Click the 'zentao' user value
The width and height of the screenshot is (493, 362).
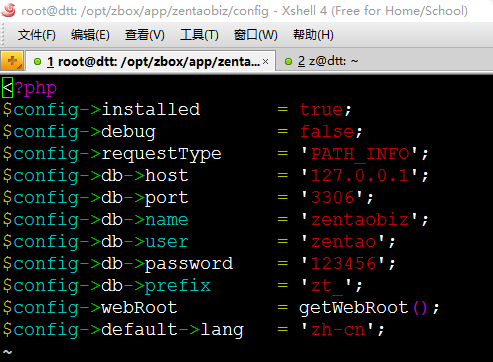tap(344, 242)
